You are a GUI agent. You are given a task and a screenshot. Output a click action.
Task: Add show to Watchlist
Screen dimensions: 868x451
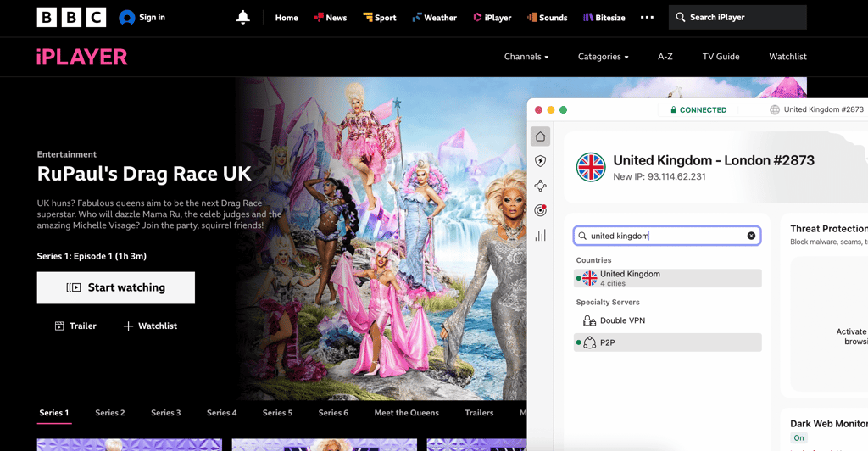tap(150, 326)
